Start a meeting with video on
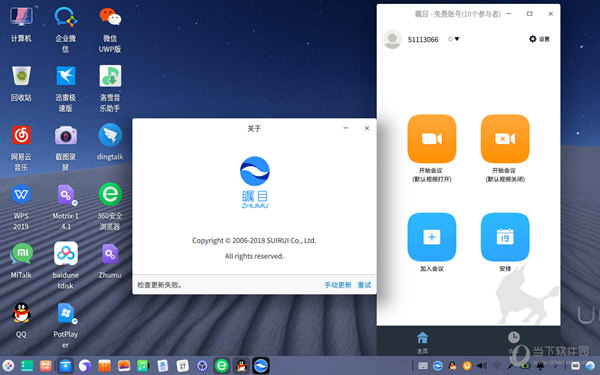 tap(432, 139)
